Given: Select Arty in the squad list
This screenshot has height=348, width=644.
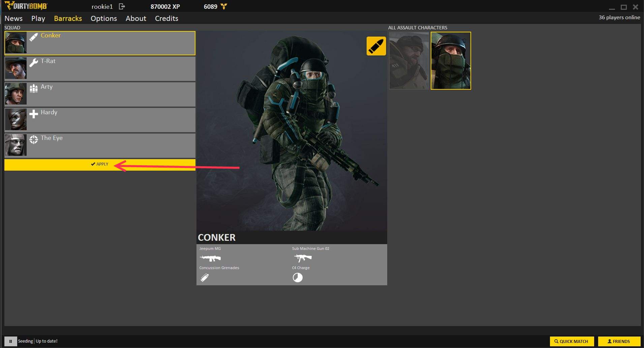Looking at the screenshot, I should click(x=100, y=94).
